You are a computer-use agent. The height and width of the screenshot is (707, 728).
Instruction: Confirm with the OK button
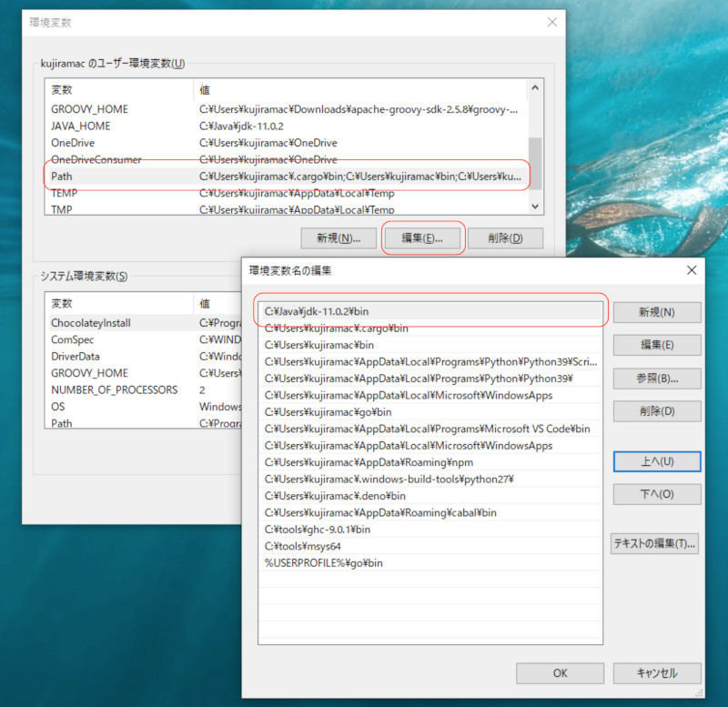pos(560,673)
